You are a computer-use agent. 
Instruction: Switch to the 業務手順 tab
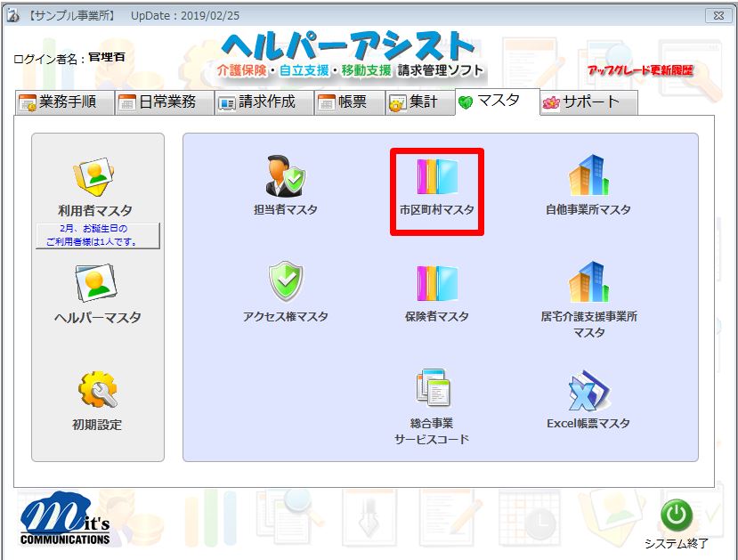coord(65,102)
